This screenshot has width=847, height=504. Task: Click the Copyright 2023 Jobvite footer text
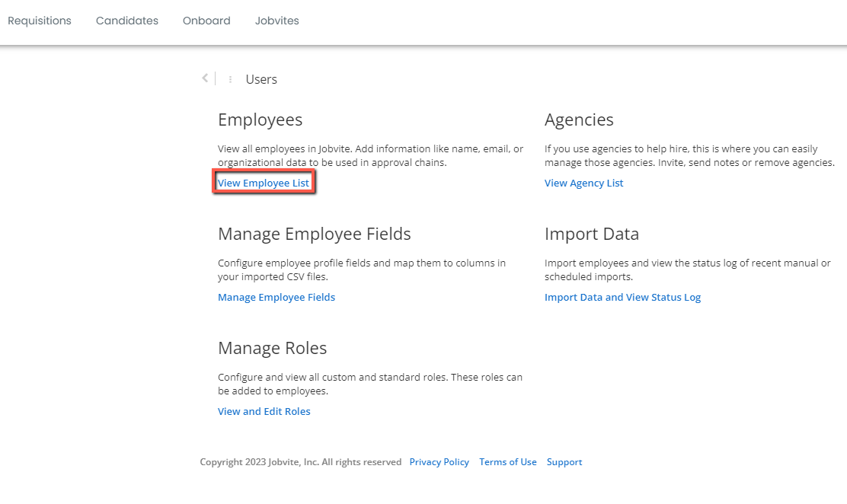pos(301,462)
